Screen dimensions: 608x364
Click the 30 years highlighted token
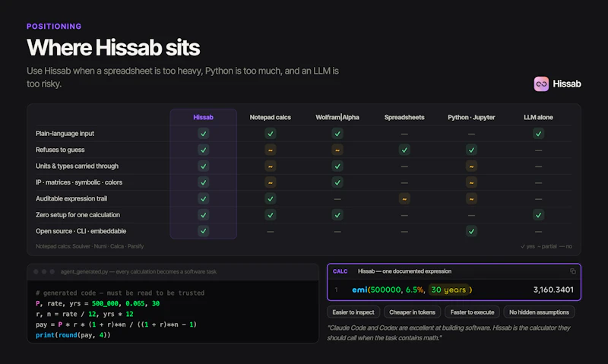pos(448,290)
